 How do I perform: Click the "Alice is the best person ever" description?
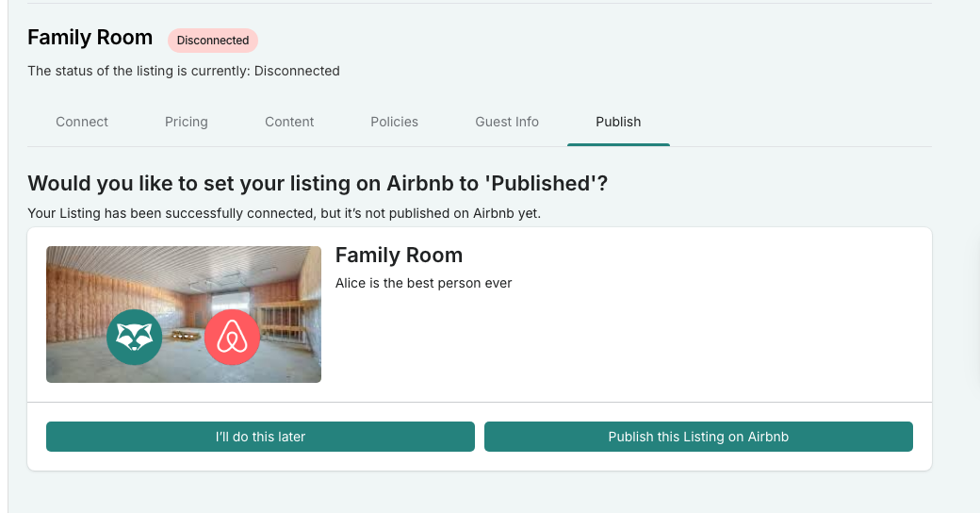(x=423, y=283)
